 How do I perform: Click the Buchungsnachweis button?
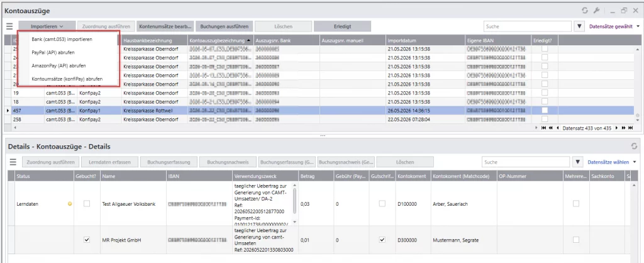point(228,162)
